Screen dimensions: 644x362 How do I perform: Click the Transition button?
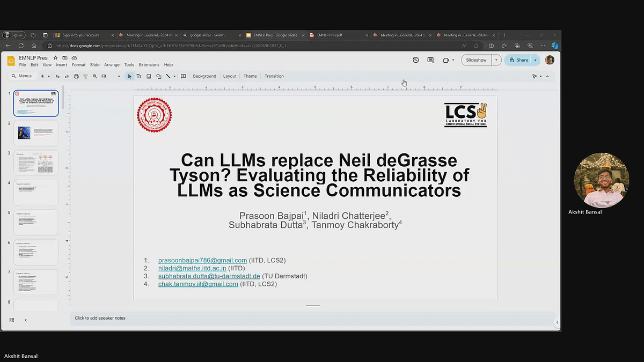pos(274,76)
